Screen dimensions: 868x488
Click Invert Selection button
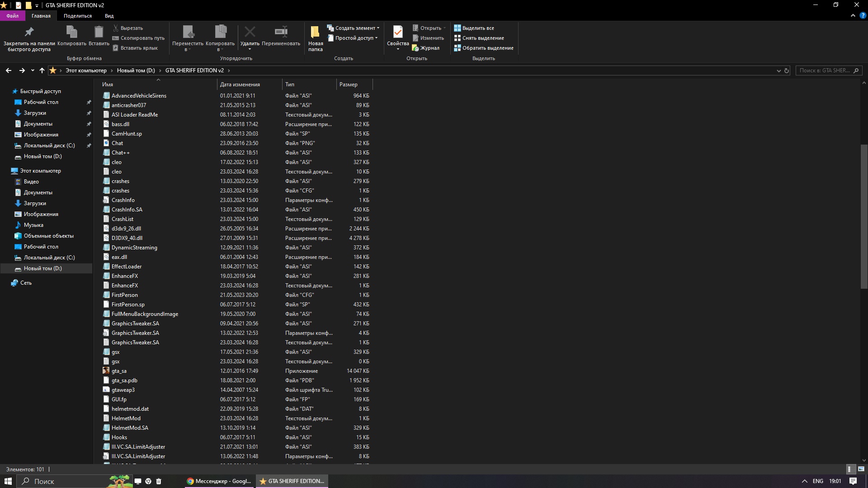point(484,48)
